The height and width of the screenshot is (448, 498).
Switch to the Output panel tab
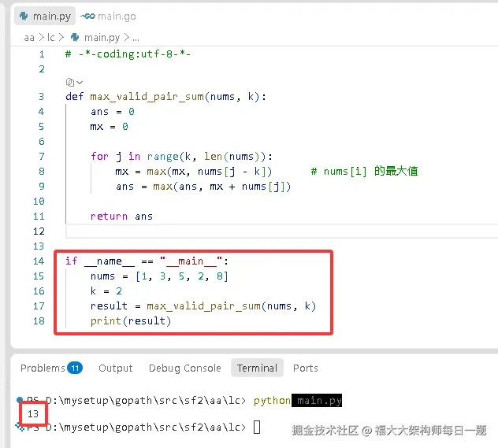click(x=116, y=368)
